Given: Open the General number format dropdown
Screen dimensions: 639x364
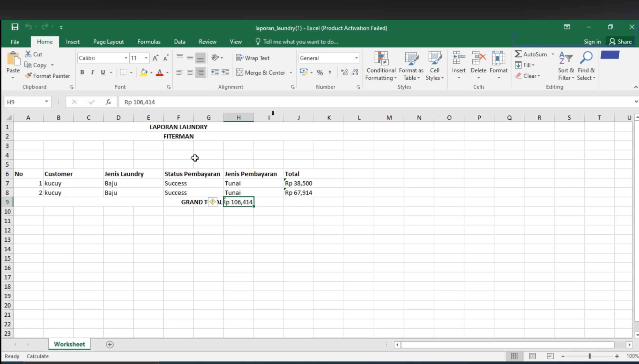Looking at the screenshot, I should click(x=356, y=58).
